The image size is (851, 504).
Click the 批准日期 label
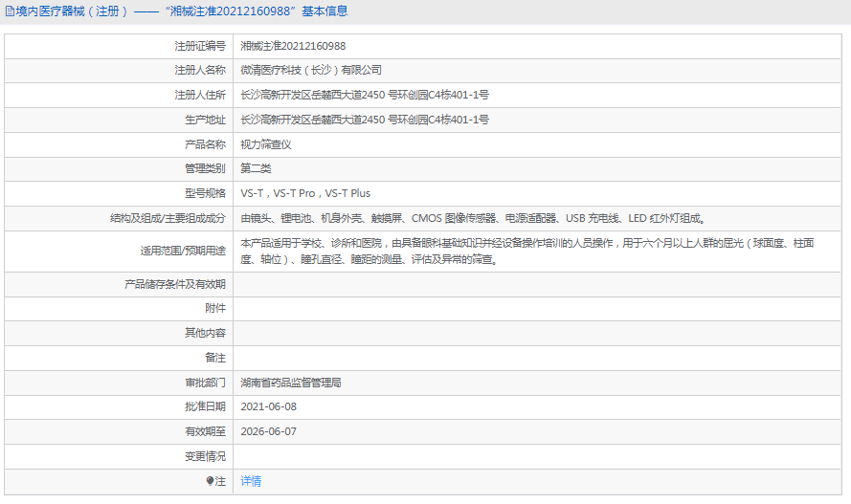[205, 406]
